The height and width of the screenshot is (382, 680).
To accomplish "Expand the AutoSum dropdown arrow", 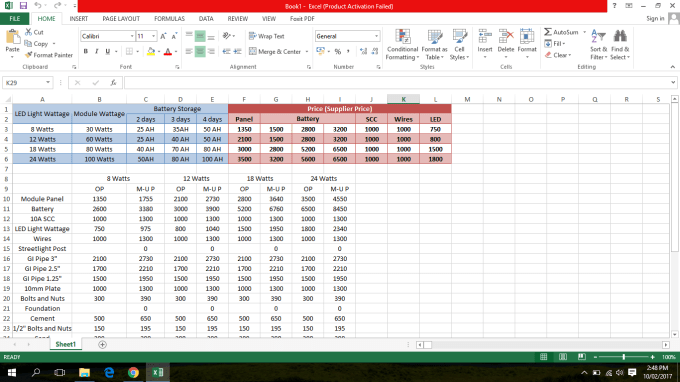I will coord(584,32).
